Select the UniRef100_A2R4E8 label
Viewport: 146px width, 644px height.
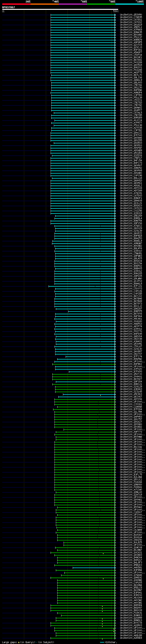pos(131,638)
